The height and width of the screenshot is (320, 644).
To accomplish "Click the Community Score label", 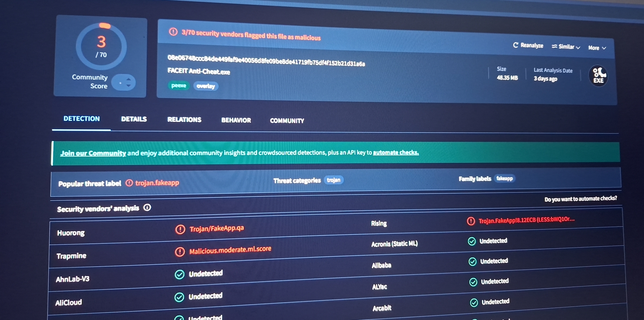I will click(90, 82).
